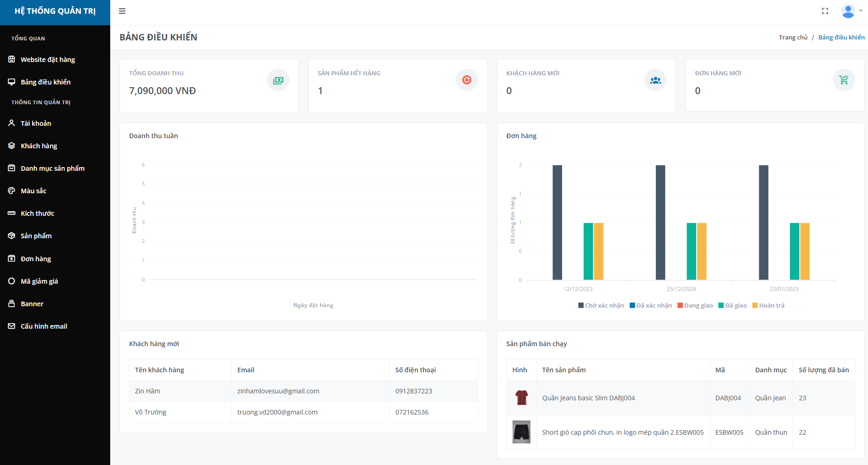868x465 pixels.
Task: Go to Danh mục sản phẩm
Action: click(x=52, y=168)
